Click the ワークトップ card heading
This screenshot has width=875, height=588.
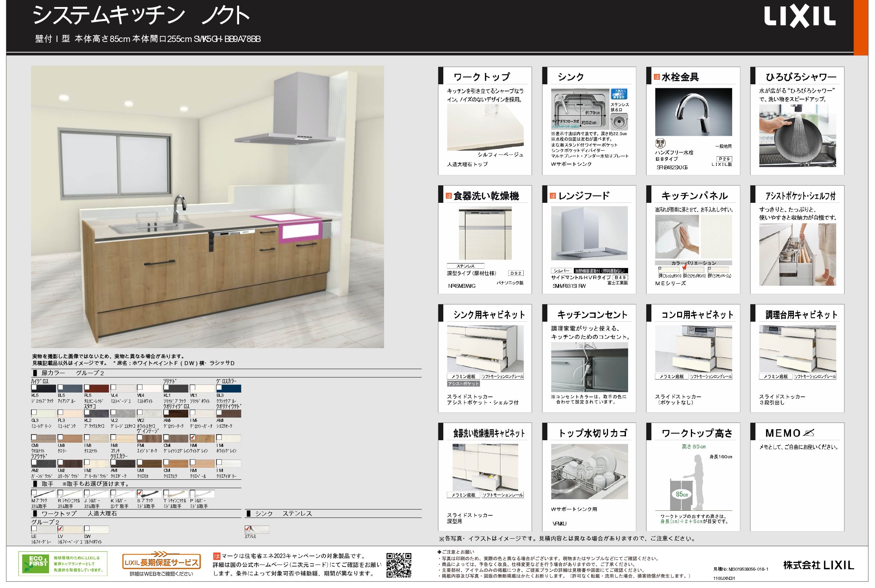point(481,77)
